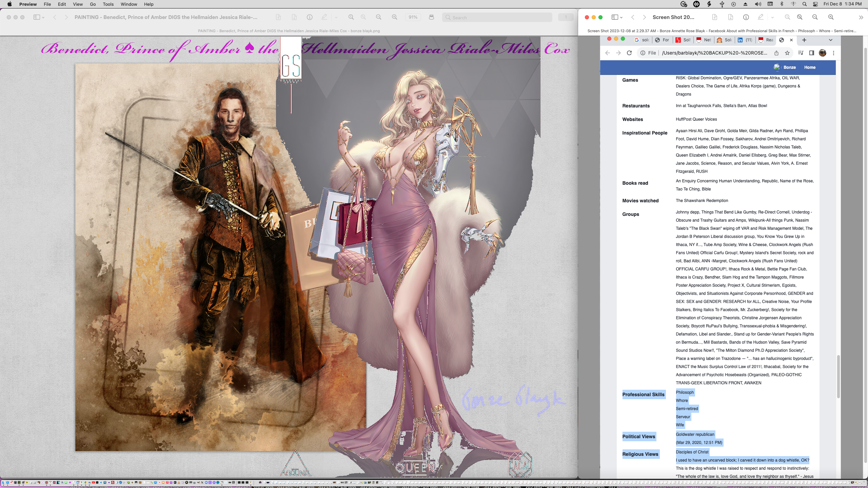Click zoom-to-fit icon in painting window

coord(363,17)
